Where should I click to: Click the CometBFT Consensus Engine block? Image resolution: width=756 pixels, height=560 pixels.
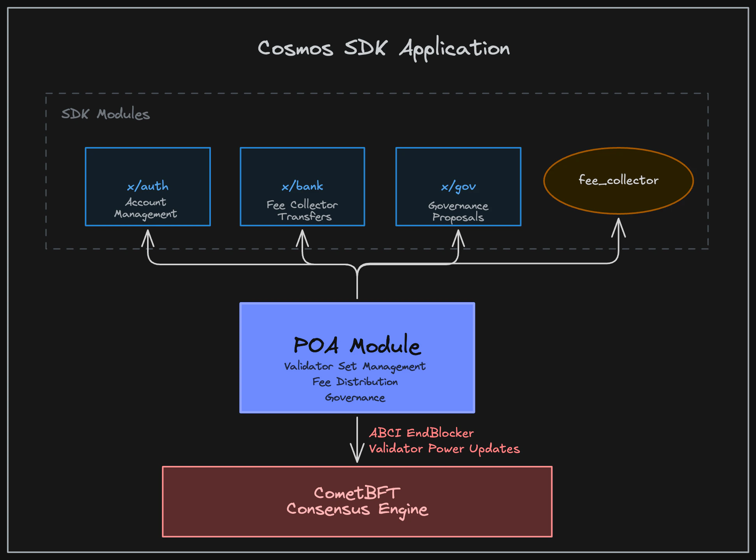tap(357, 501)
